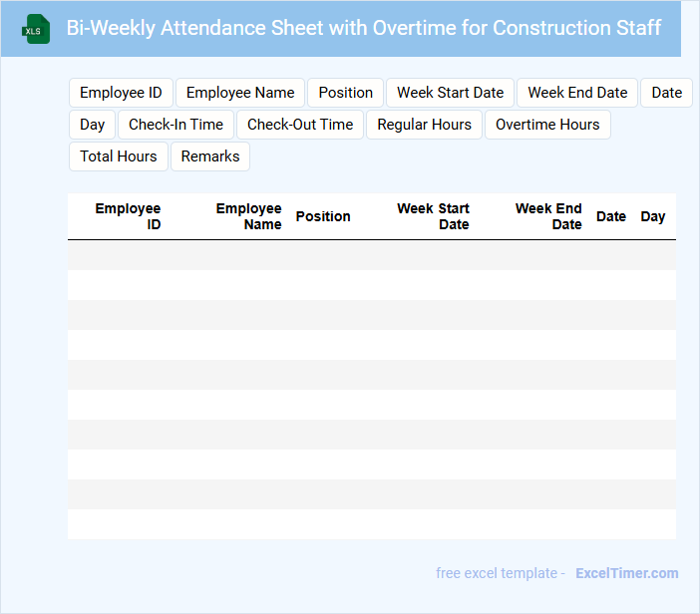
Task: Click the Employee ID column header
Action: (x=128, y=216)
